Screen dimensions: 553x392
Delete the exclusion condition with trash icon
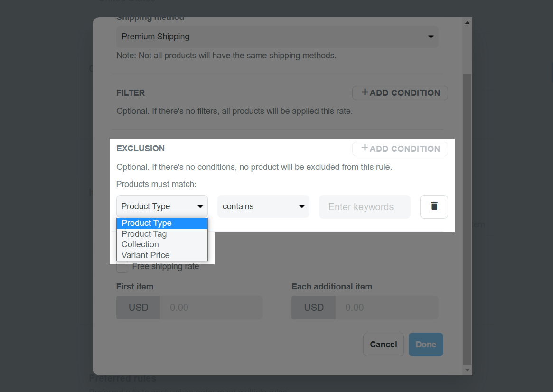[434, 206]
